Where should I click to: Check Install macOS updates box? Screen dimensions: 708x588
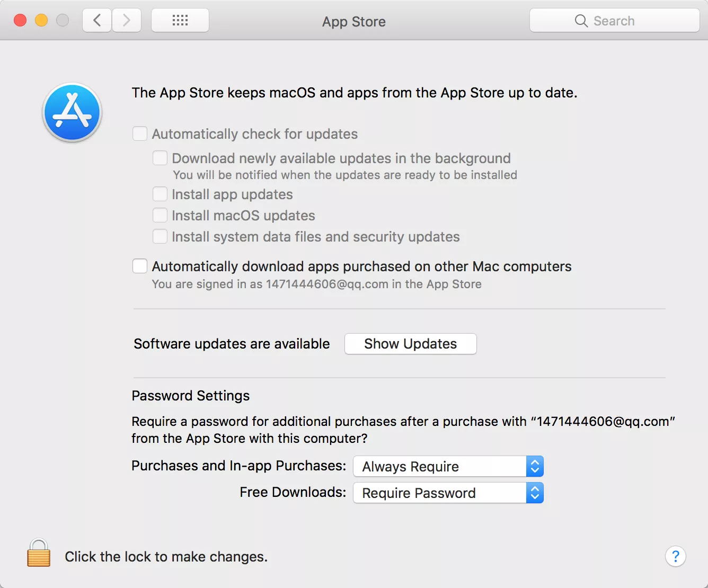click(x=160, y=215)
